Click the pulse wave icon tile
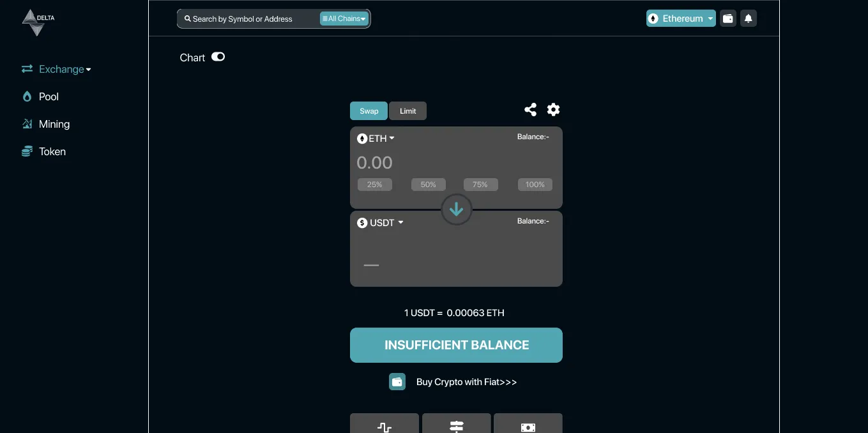This screenshot has width=868, height=433. 385,425
